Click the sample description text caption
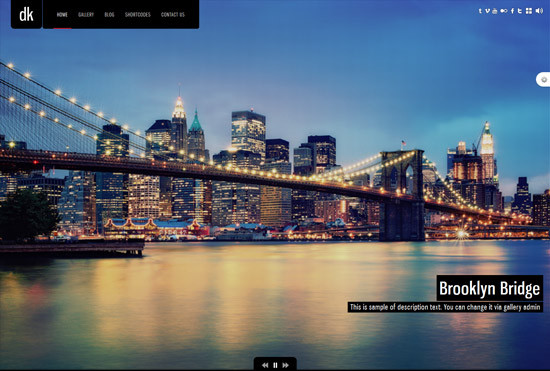This screenshot has height=371, width=550. click(x=445, y=307)
